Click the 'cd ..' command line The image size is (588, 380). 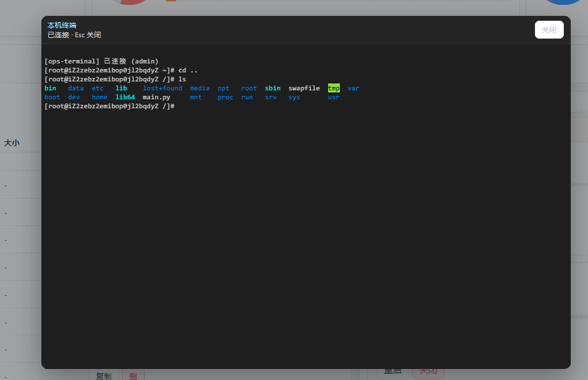[121, 70]
